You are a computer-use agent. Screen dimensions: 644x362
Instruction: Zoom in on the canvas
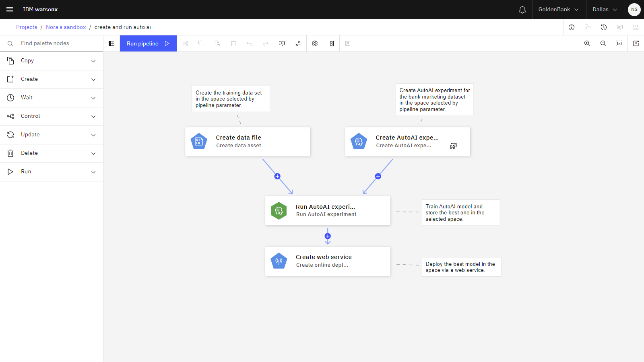(587, 43)
